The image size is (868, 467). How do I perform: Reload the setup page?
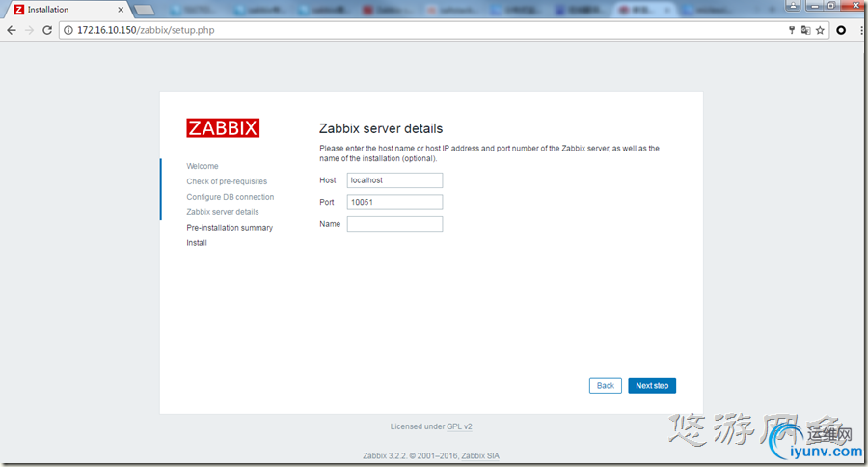[x=47, y=30]
